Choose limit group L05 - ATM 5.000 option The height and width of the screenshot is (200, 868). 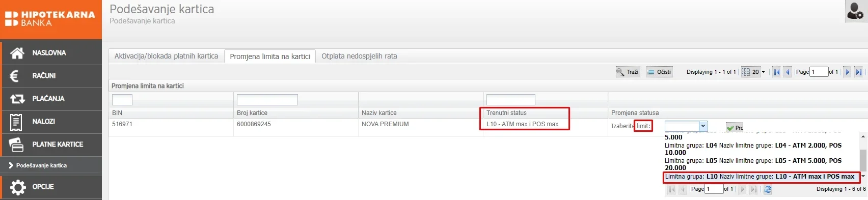[762, 164]
